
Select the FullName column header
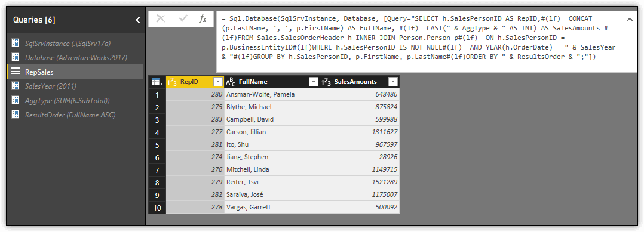pos(272,82)
